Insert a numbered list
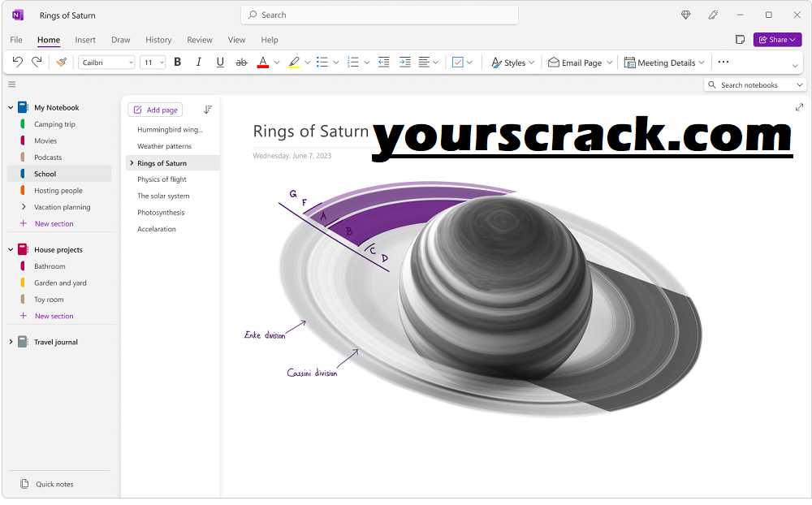The height and width of the screenshot is (505, 812). click(x=353, y=63)
